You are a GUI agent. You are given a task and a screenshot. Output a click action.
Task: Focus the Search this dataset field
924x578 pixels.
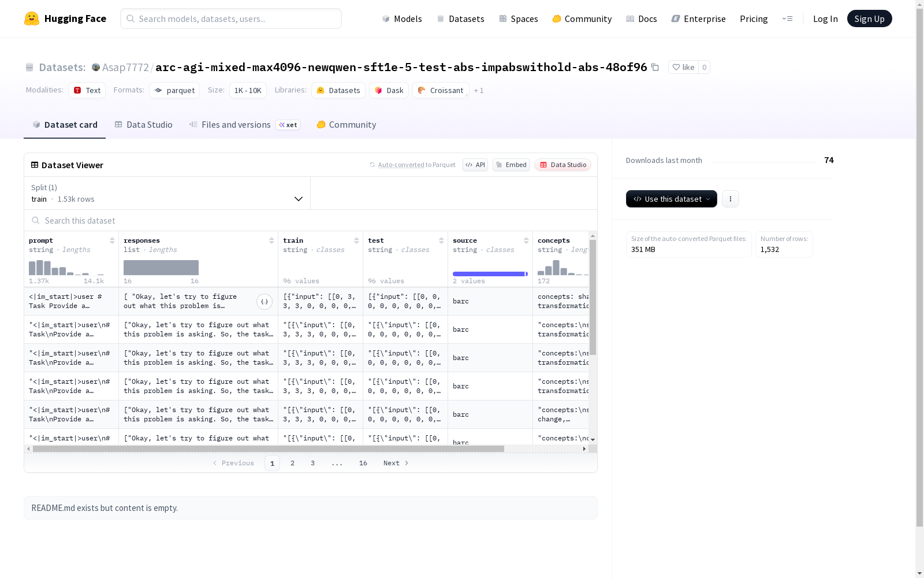[x=311, y=221]
